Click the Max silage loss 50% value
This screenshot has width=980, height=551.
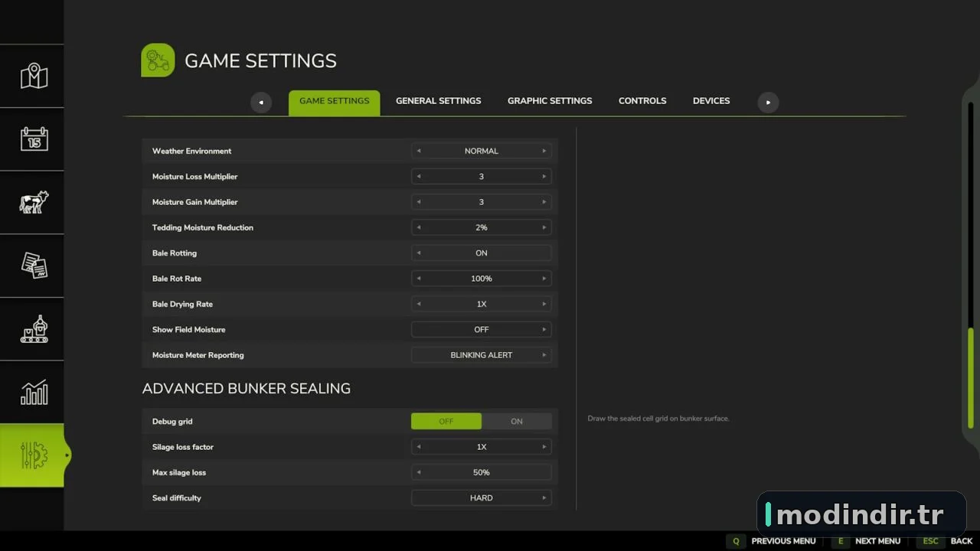(x=482, y=472)
